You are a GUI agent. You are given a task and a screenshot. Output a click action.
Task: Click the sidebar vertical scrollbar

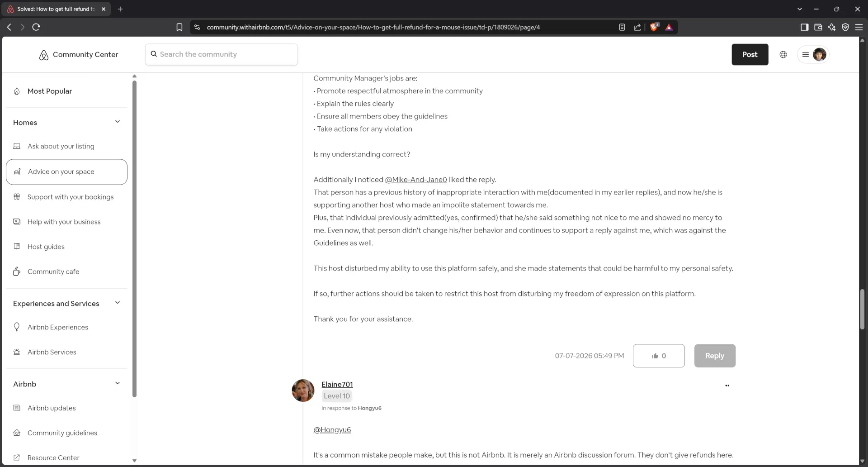[134, 238]
